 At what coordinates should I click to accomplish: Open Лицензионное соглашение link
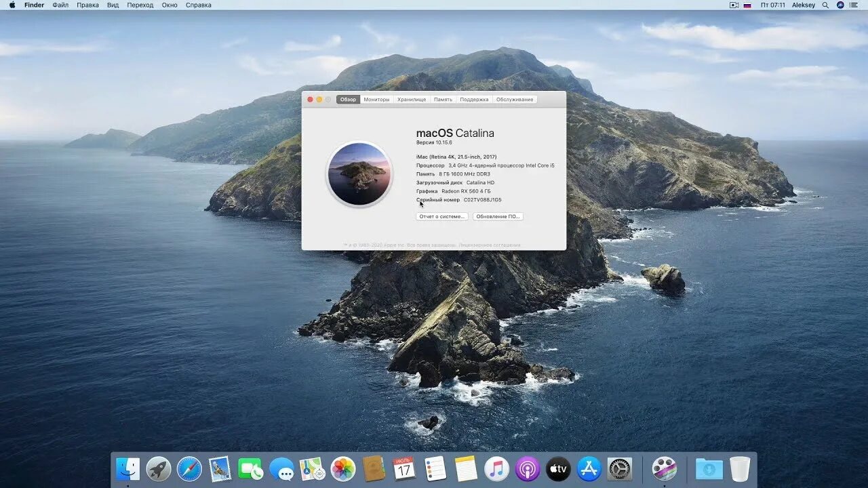click(490, 245)
